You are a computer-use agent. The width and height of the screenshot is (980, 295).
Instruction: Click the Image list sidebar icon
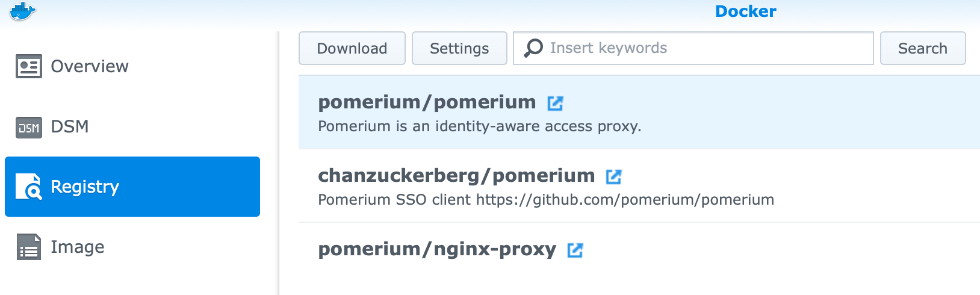29,247
